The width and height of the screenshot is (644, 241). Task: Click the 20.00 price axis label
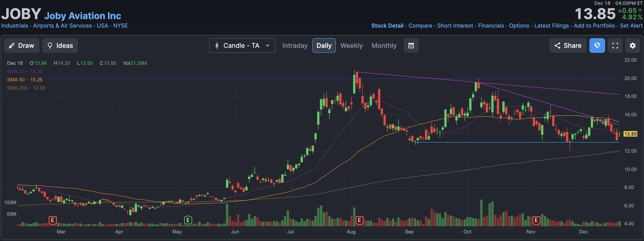point(630,78)
